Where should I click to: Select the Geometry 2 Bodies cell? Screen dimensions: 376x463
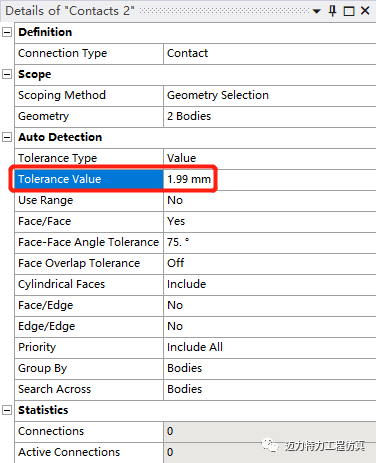click(x=270, y=116)
